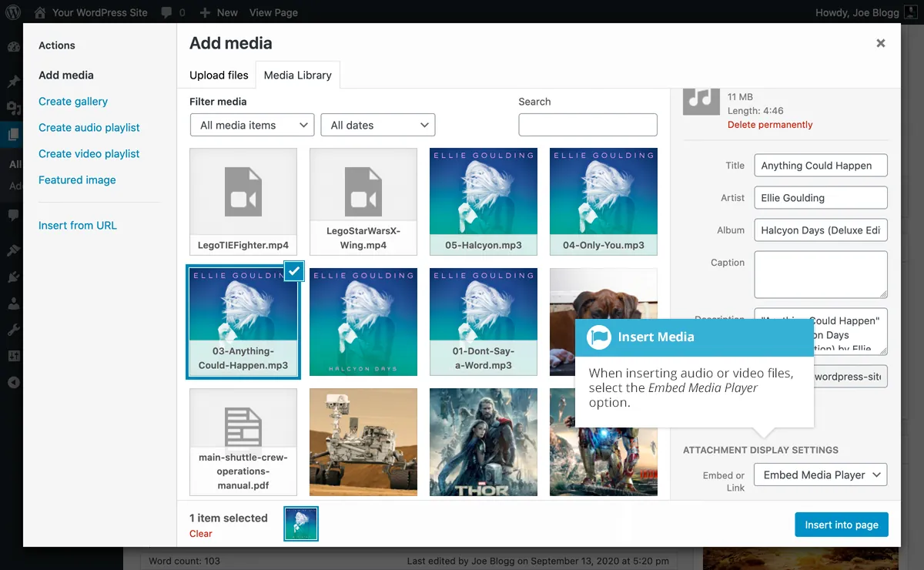Click into the empty Caption text area
The image size is (924, 570).
[x=821, y=274]
